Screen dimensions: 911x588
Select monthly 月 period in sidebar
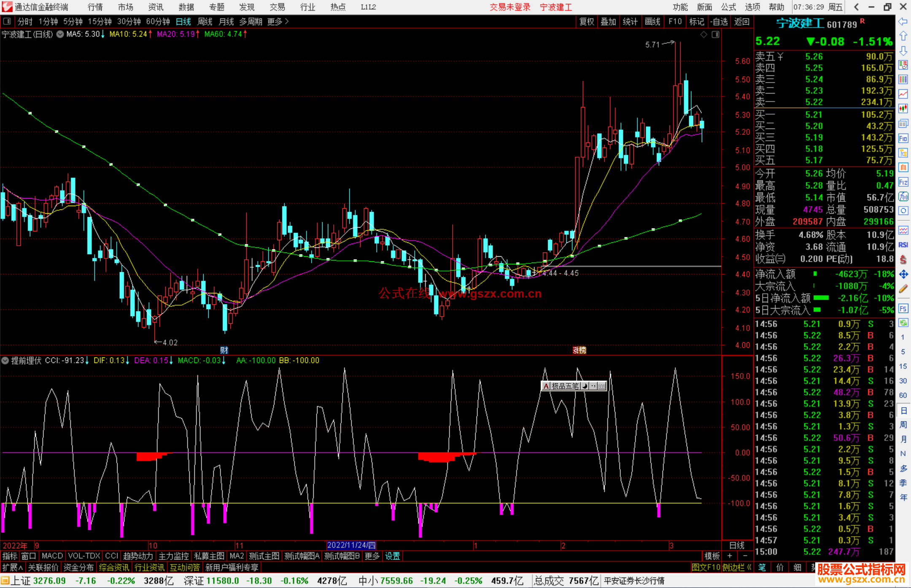pos(903,439)
